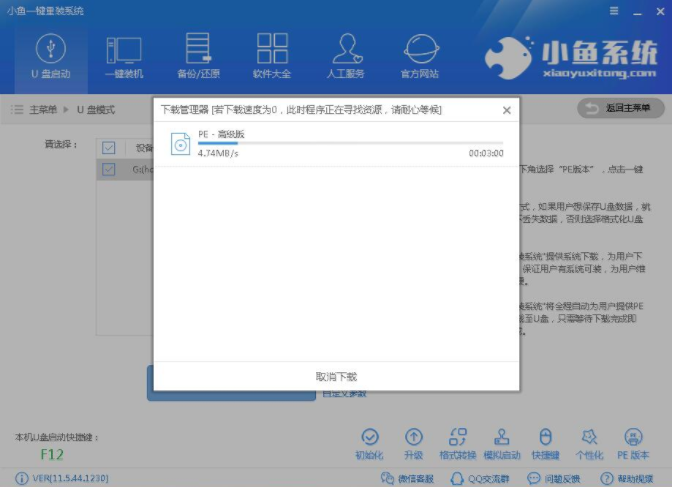Open the 模拟启动 tool

tap(502, 437)
